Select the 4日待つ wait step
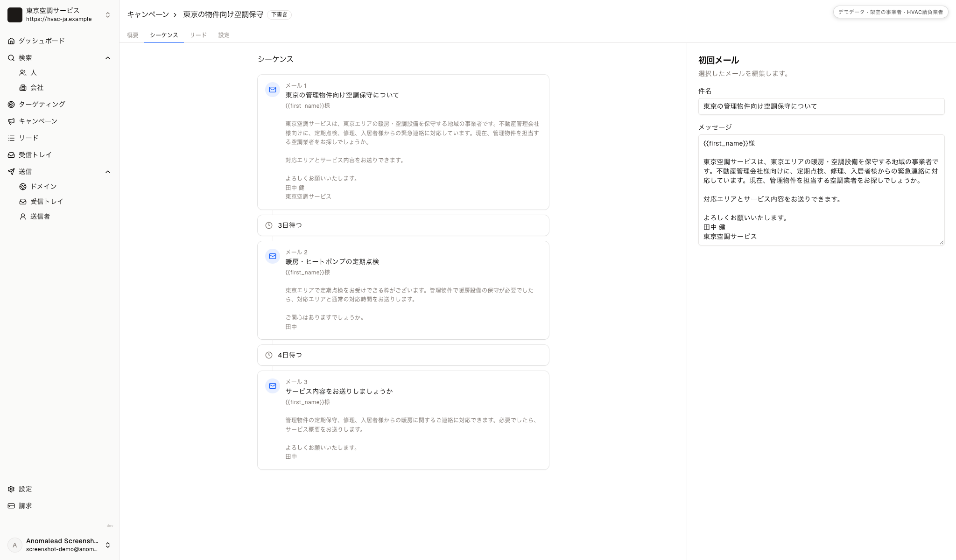Viewport: 956px width, 560px height. 403,355
